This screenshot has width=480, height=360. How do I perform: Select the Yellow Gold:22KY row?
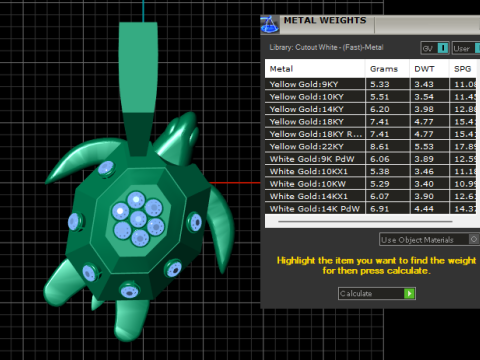point(371,146)
